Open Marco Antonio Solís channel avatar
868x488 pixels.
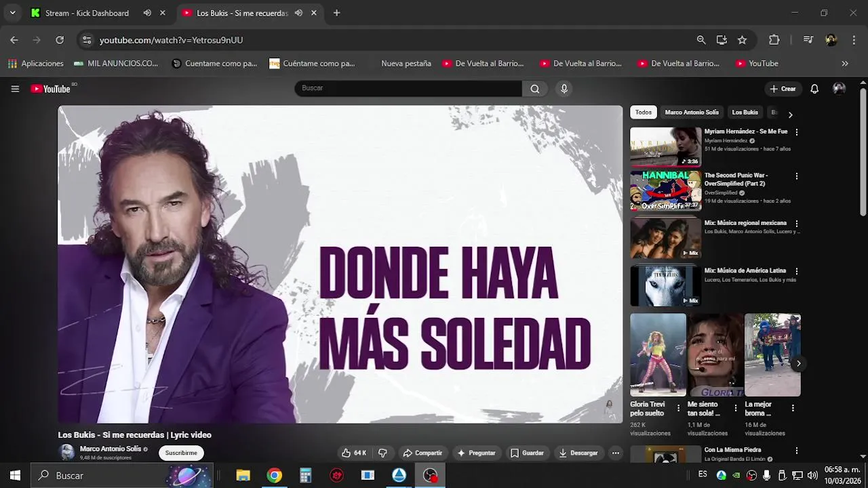coord(66,452)
